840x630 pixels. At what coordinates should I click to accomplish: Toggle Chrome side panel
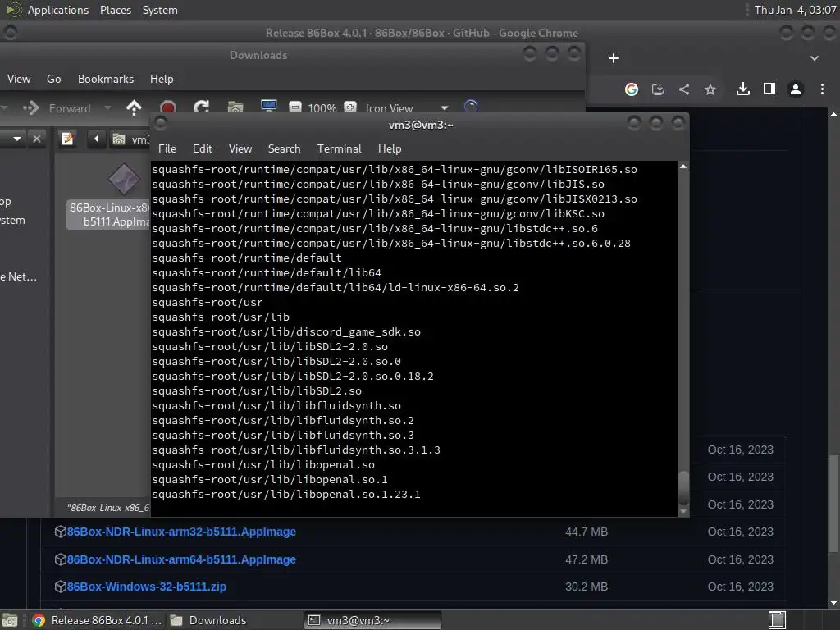click(769, 89)
